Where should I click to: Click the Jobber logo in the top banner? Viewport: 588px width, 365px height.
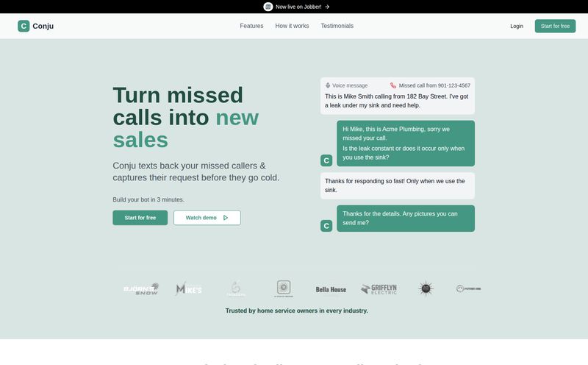click(x=268, y=7)
